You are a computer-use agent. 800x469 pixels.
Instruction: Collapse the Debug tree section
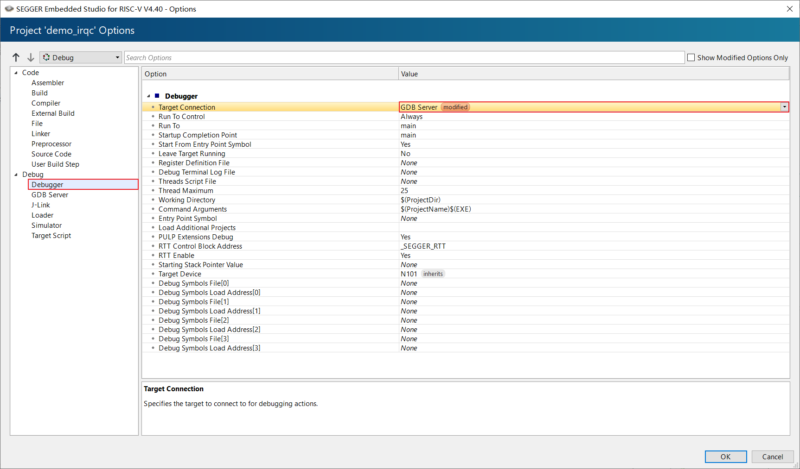[x=15, y=175]
